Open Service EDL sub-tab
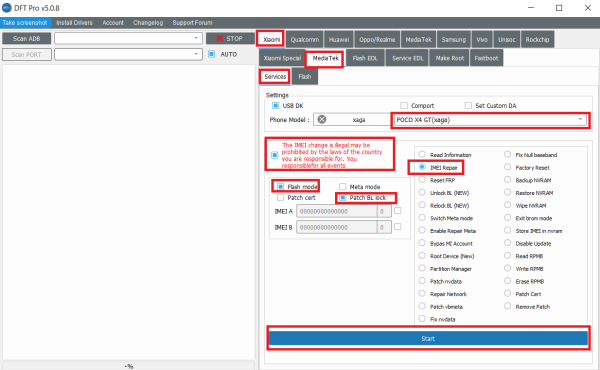The height and width of the screenshot is (370, 600). [408, 58]
